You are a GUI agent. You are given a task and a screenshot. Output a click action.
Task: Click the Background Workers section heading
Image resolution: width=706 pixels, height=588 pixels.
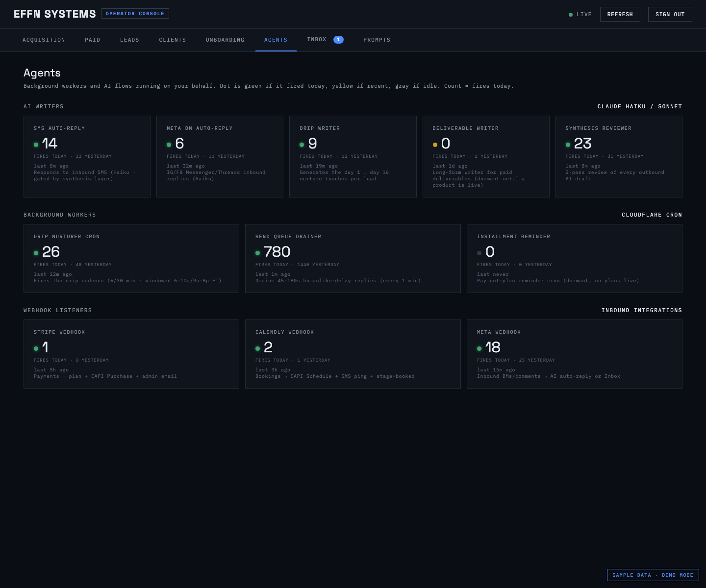[60, 215]
